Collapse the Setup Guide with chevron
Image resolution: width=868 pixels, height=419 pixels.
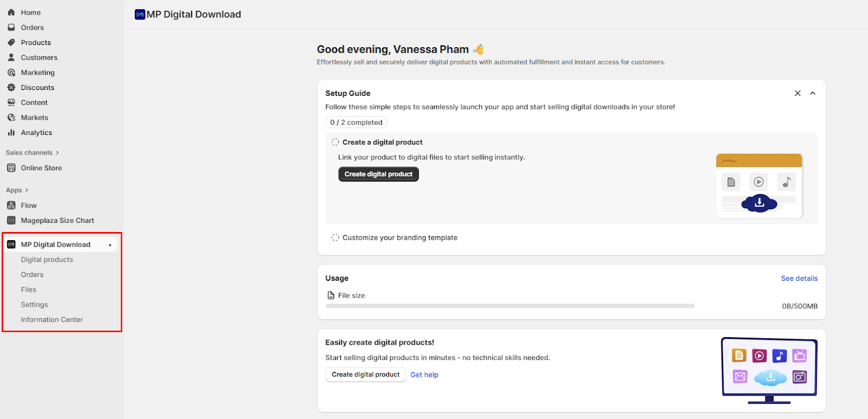click(813, 93)
